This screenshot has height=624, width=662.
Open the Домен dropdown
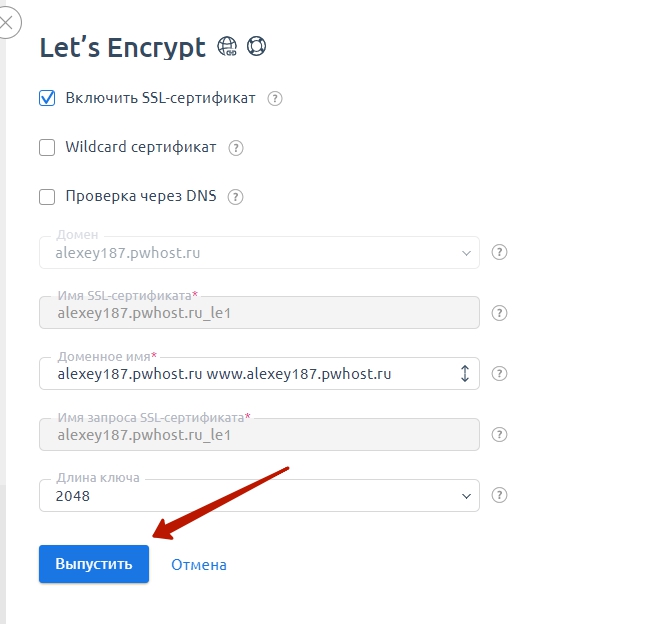coord(259,252)
